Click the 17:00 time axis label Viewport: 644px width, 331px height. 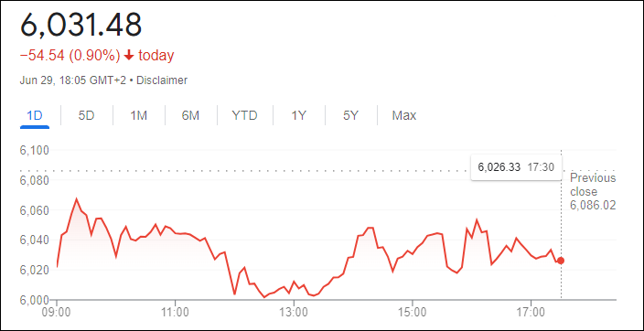point(531,312)
